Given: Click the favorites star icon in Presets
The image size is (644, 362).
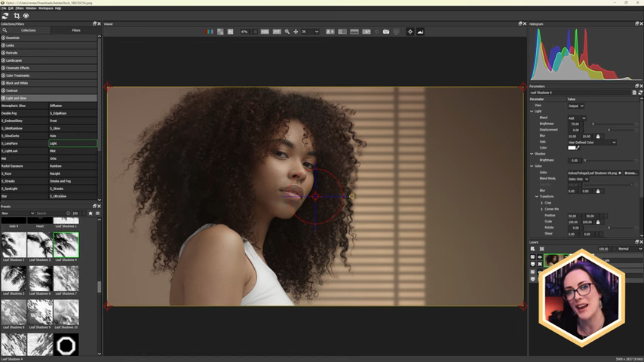Looking at the screenshot, I should tap(90, 213).
